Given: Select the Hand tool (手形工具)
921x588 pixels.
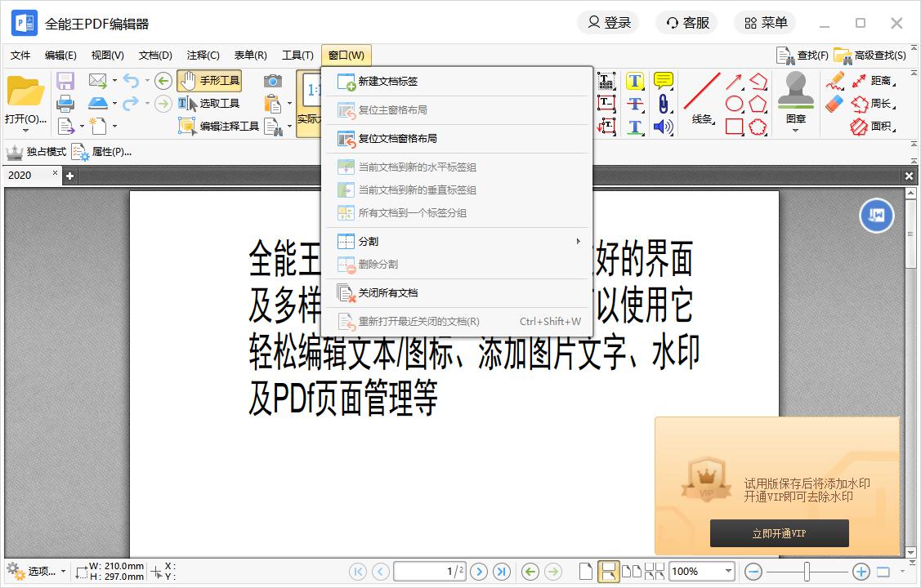Looking at the screenshot, I should pyautogui.click(x=210, y=80).
